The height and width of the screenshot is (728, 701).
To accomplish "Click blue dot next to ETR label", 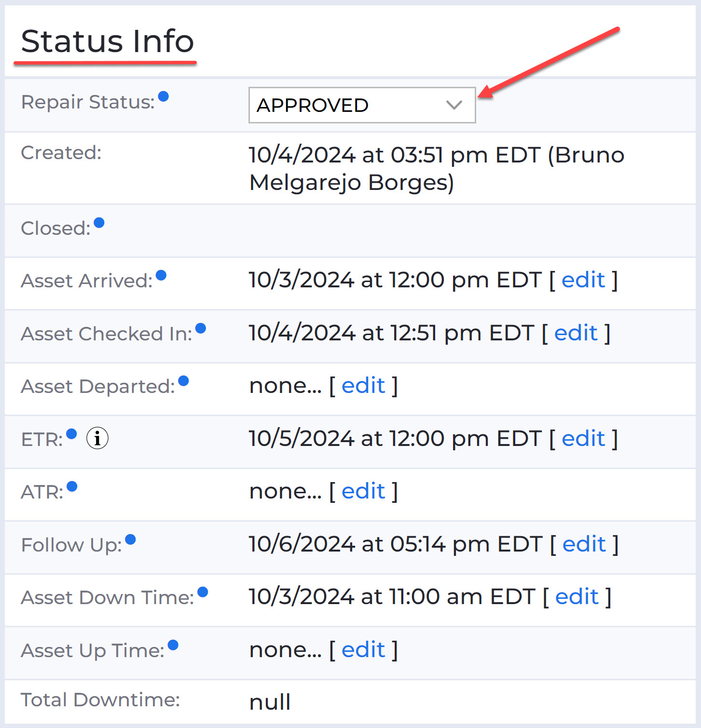I will pyautogui.click(x=71, y=434).
